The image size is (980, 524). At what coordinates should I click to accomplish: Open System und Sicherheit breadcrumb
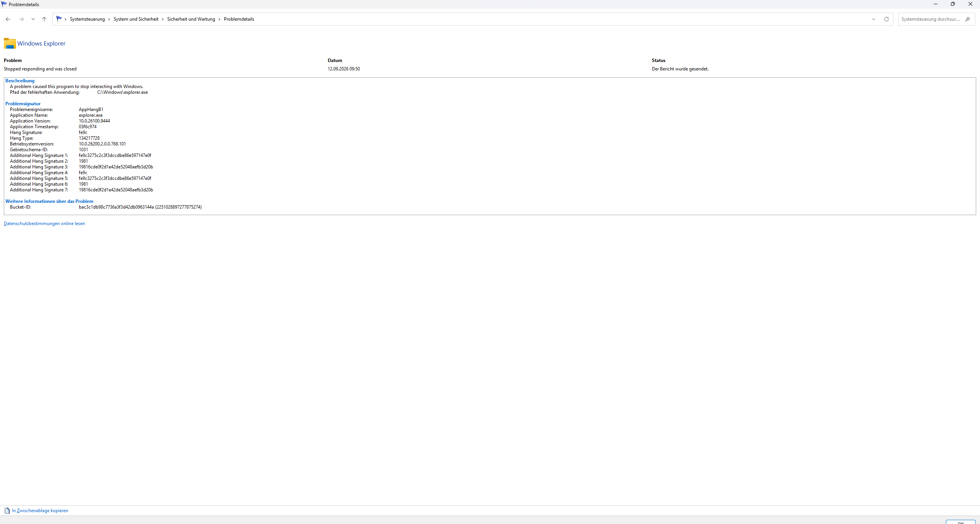136,19
